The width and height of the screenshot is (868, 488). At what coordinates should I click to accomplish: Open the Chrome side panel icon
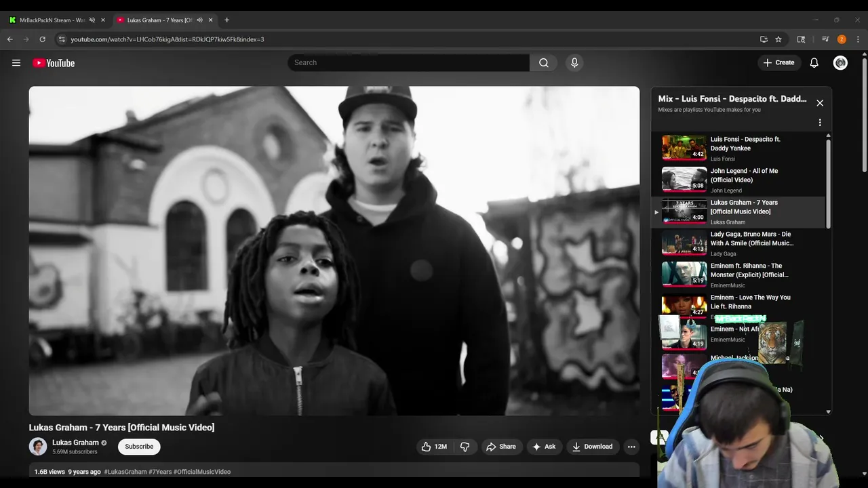click(x=801, y=39)
